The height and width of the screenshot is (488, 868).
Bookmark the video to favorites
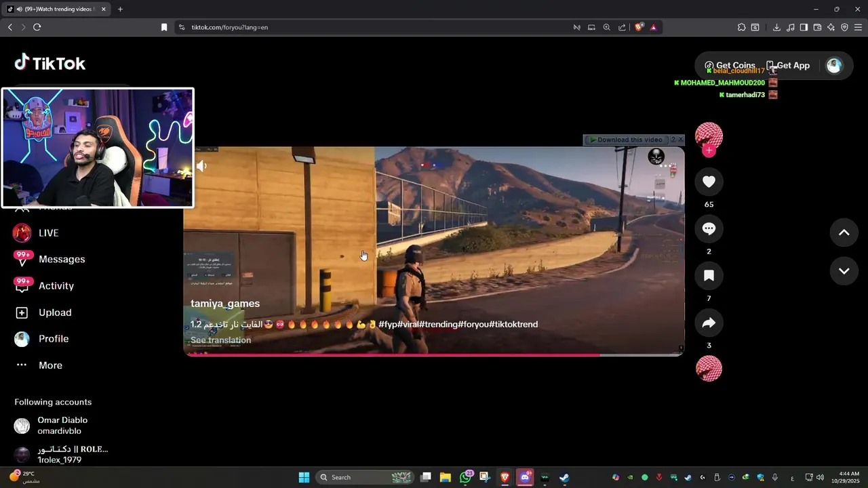709,276
